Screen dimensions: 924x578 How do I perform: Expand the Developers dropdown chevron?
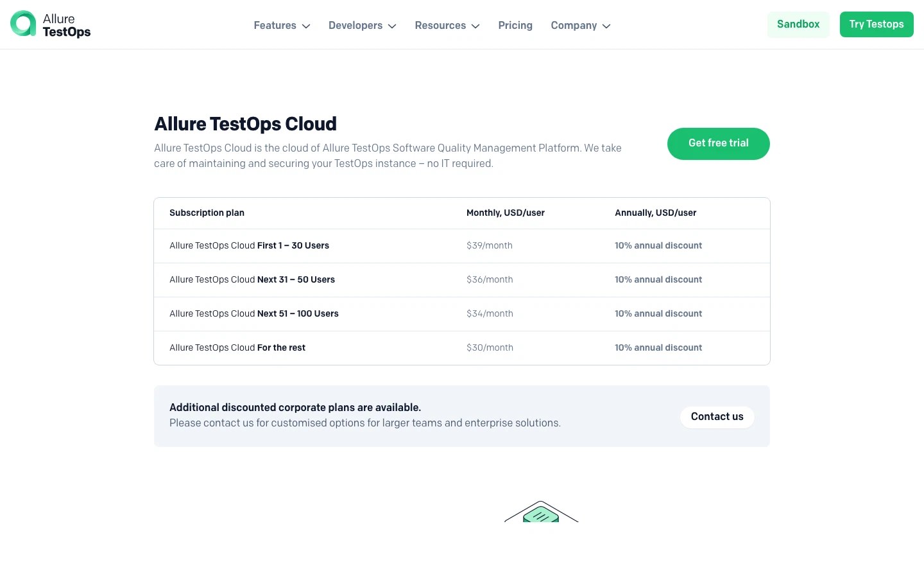click(x=392, y=26)
